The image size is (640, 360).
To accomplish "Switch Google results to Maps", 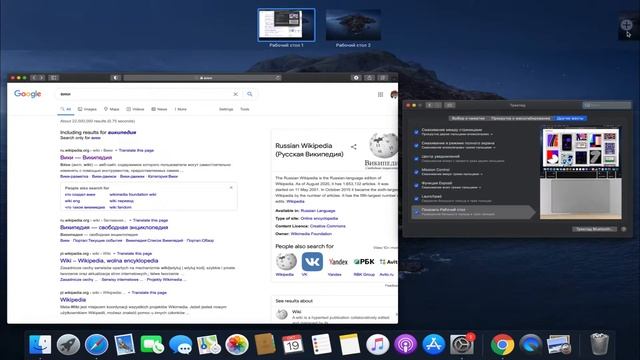I will 111,109.
